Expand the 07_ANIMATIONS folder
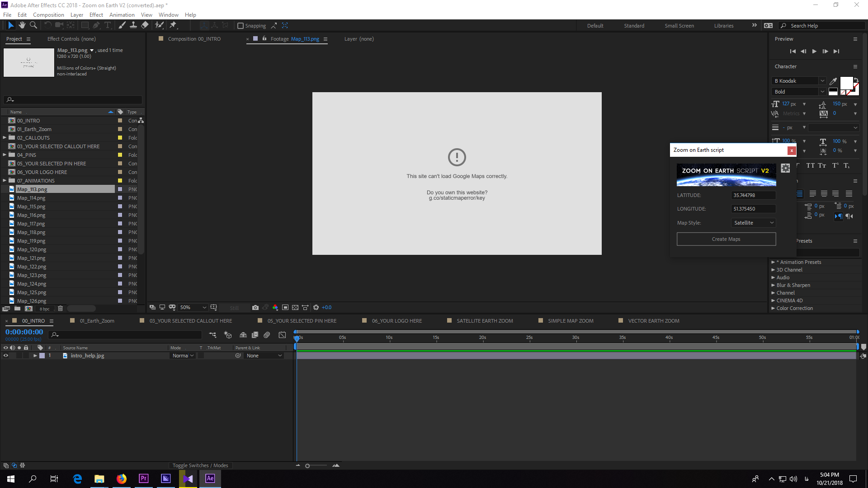 tap(5, 181)
